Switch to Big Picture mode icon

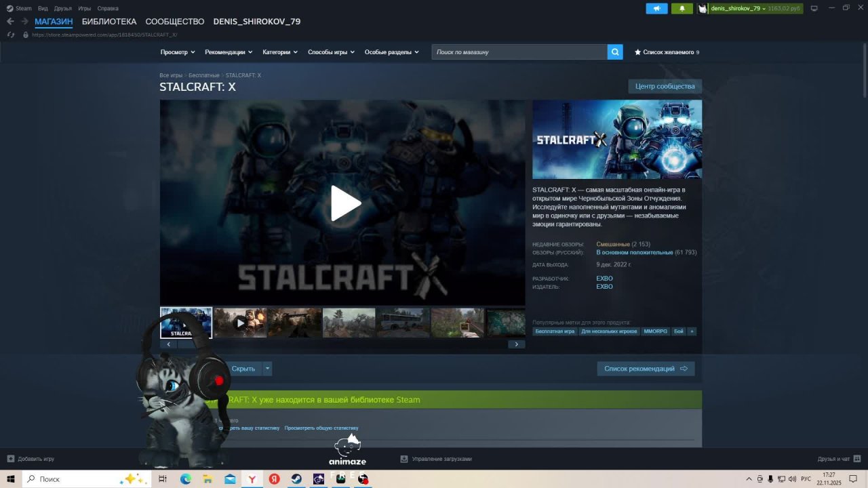814,8
